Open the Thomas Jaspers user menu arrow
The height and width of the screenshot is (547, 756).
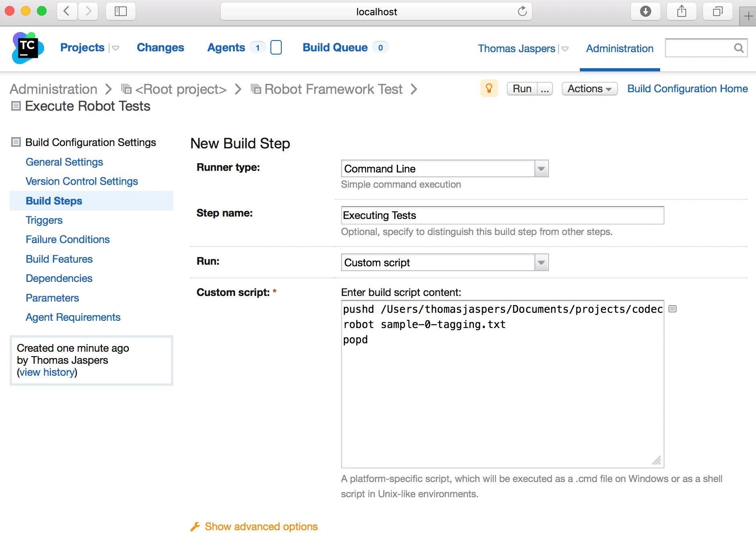[565, 49]
